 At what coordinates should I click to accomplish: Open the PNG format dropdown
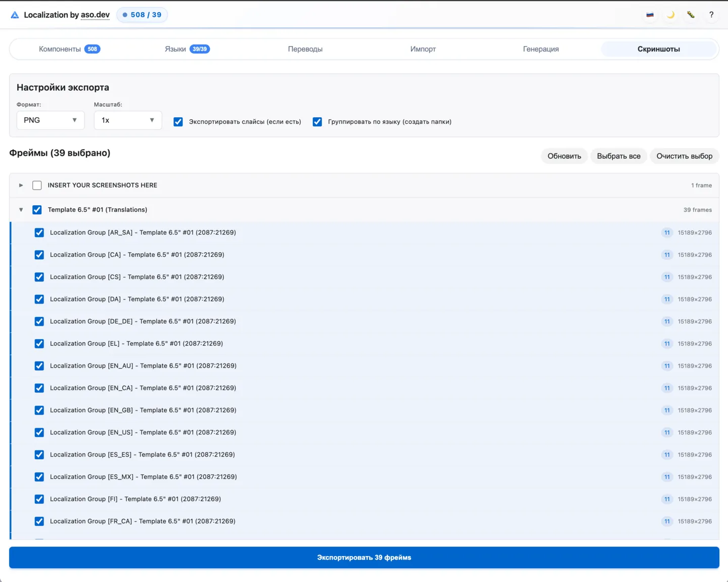(51, 120)
